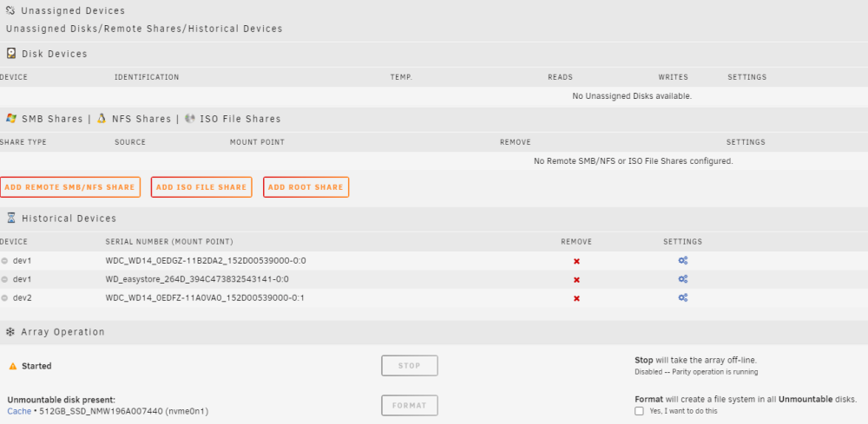Image resolution: width=868 pixels, height=424 pixels.
Task: Click 'Unmountable disk present:' label
Action: (62, 400)
